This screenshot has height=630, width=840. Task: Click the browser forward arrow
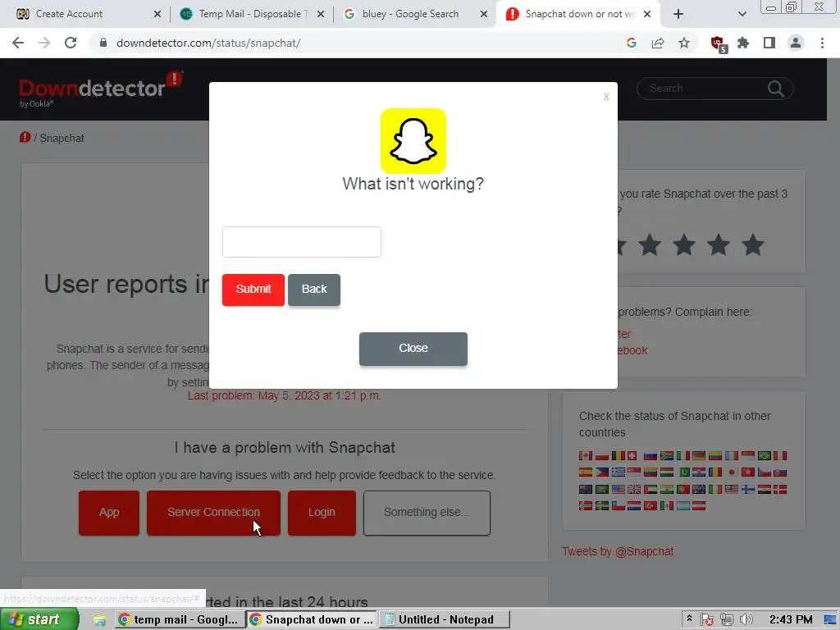(x=44, y=43)
